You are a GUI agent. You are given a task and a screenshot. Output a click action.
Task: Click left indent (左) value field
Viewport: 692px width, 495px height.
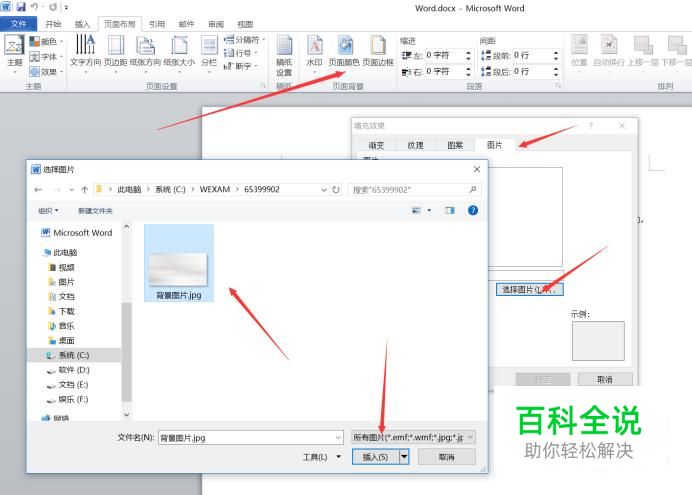pyautogui.click(x=443, y=56)
